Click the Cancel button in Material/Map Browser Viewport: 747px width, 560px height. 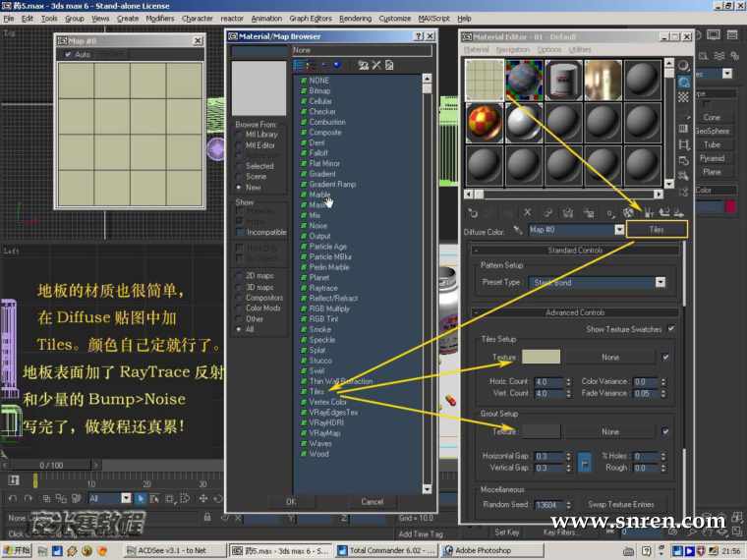click(x=373, y=501)
